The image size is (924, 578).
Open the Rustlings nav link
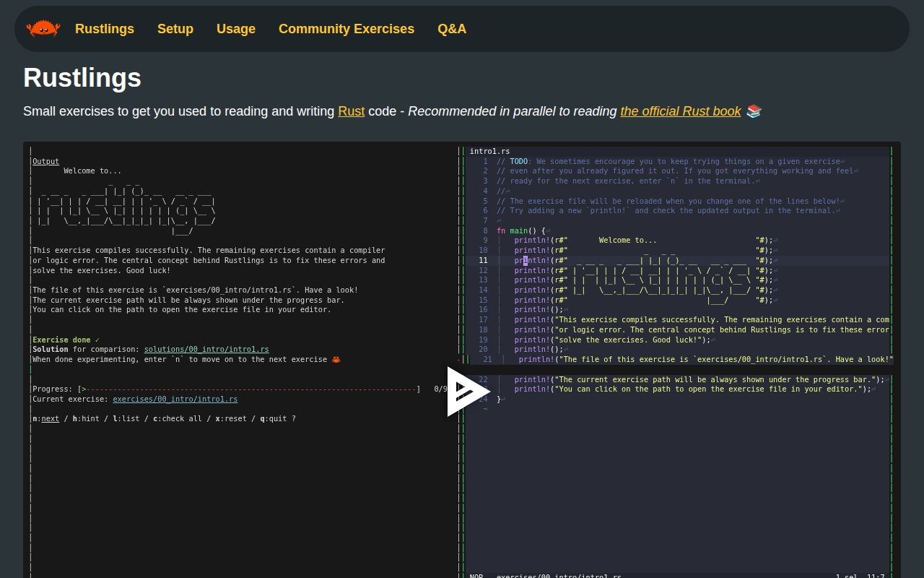pos(105,29)
